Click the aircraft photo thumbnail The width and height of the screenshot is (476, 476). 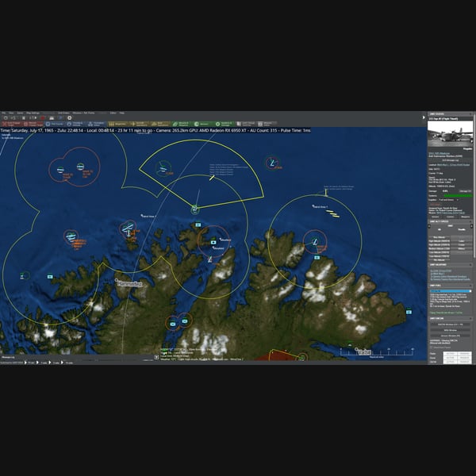tap(450, 133)
